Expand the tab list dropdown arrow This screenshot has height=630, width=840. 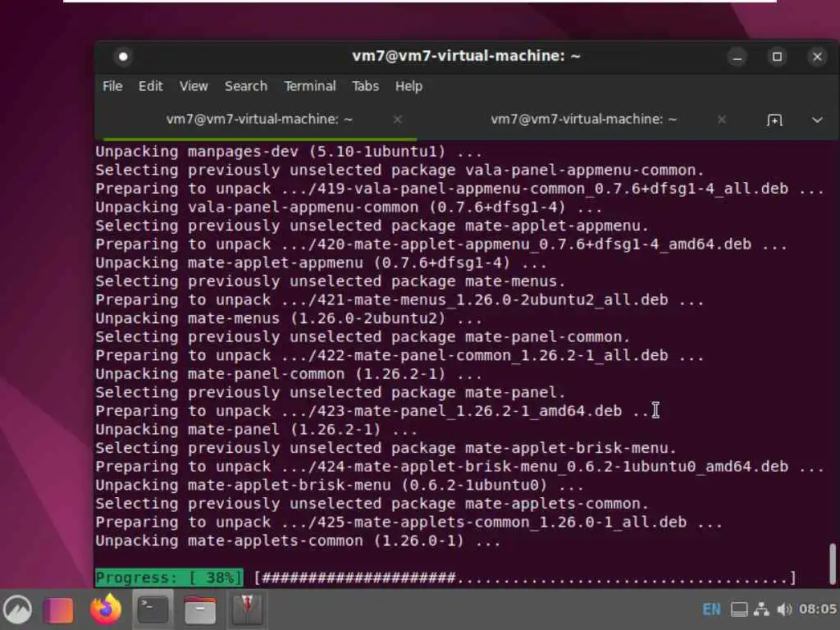(817, 120)
